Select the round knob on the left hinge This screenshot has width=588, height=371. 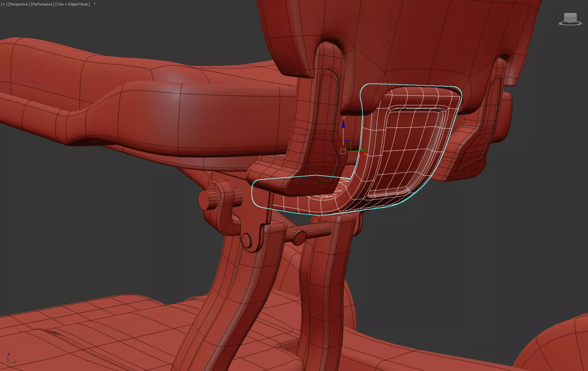[206, 199]
